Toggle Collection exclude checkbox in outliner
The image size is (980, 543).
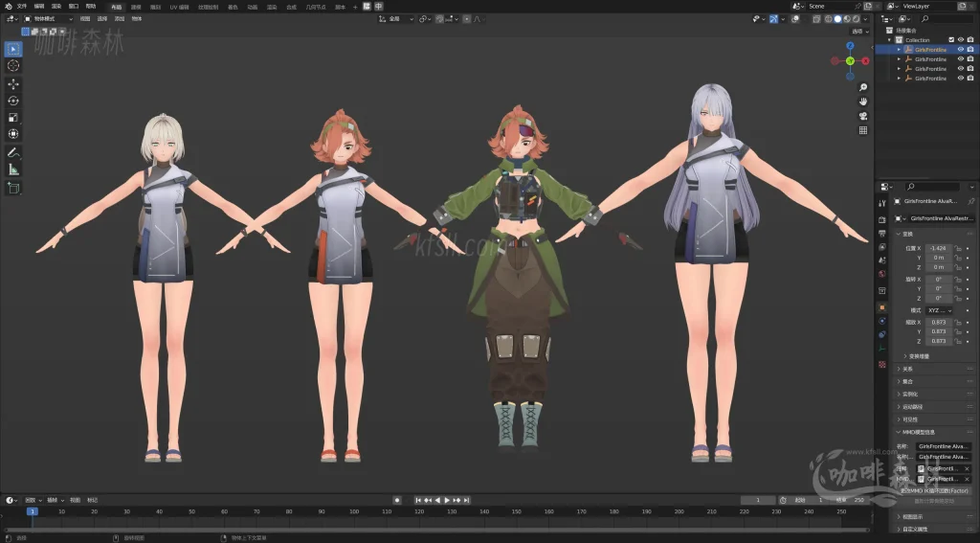[951, 40]
